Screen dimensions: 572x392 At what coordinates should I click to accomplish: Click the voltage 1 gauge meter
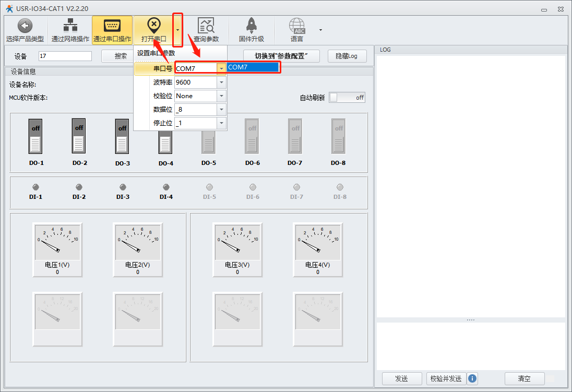tap(57, 242)
